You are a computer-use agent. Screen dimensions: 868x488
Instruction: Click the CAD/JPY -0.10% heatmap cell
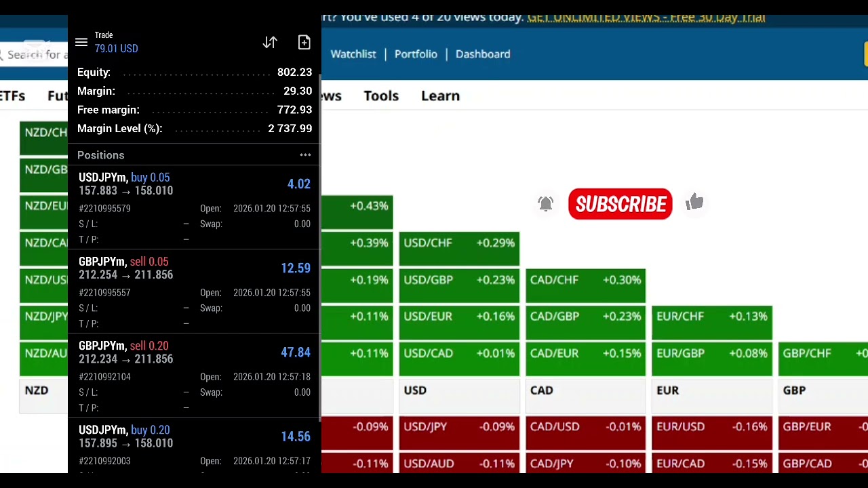[x=586, y=463]
